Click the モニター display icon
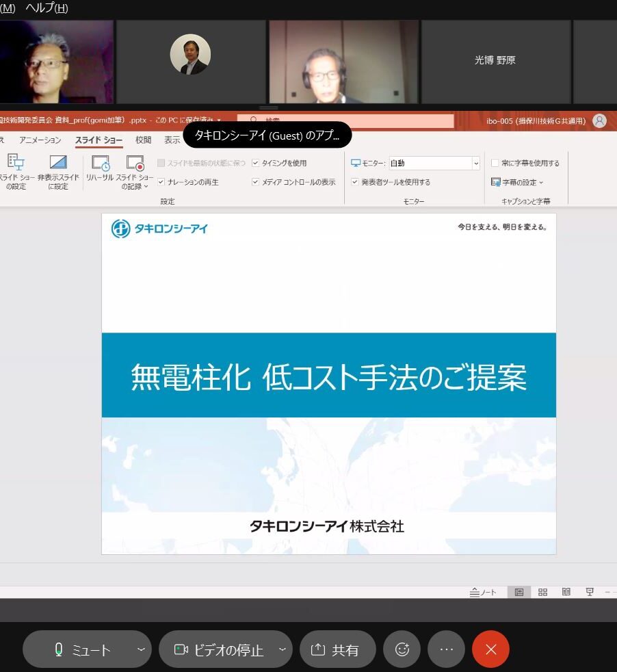The width and height of the screenshot is (617, 672). [356, 163]
